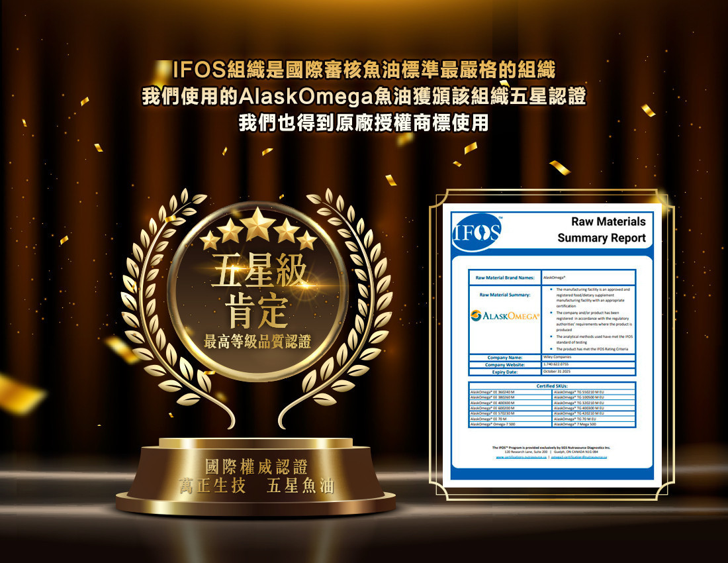This screenshot has width=728, height=563.
Task: Click the '1.740.622.0755' value
Action: pos(556,364)
